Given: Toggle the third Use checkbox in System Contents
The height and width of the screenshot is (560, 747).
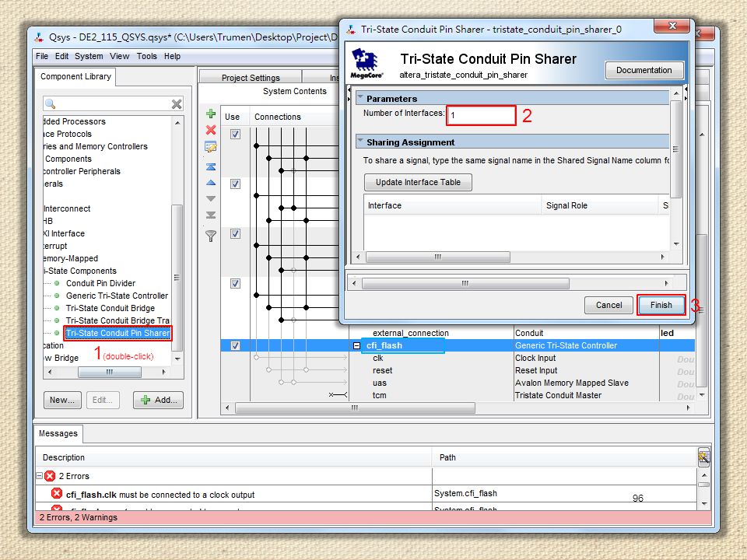Looking at the screenshot, I should [x=235, y=234].
